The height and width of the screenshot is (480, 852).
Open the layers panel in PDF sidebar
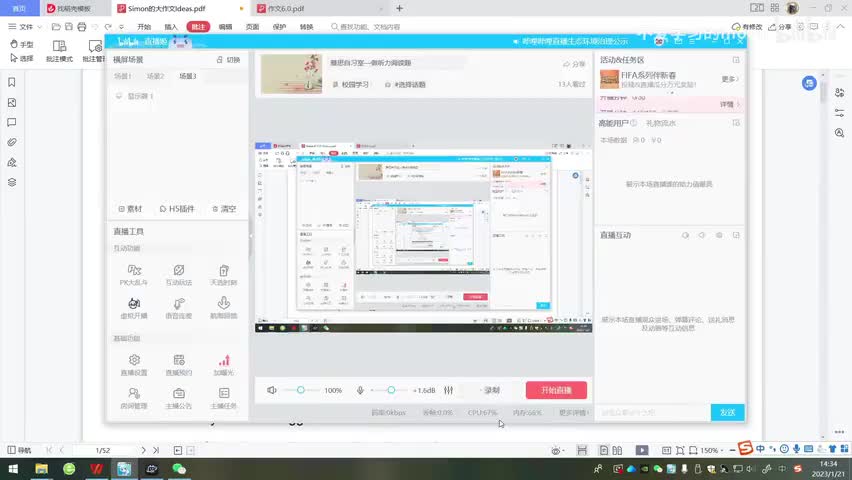(12, 182)
